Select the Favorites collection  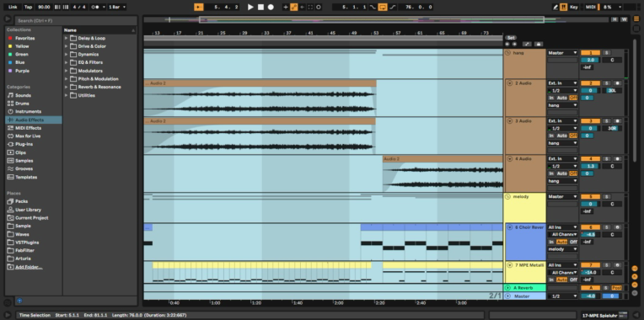[24, 38]
